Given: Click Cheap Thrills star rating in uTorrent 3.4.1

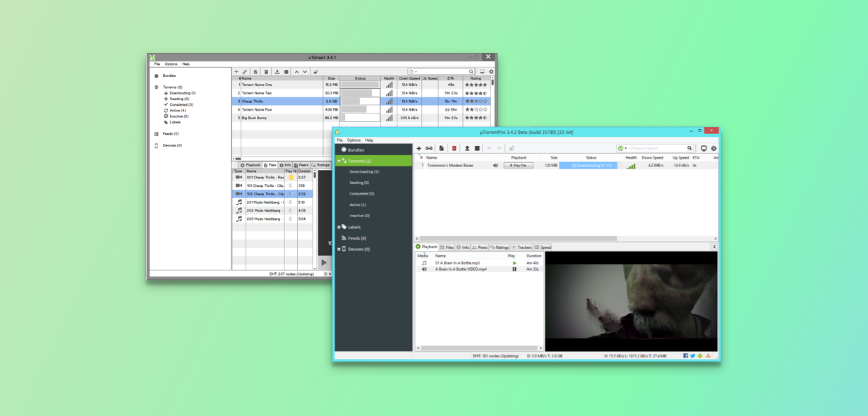Looking at the screenshot, I should coord(476,102).
